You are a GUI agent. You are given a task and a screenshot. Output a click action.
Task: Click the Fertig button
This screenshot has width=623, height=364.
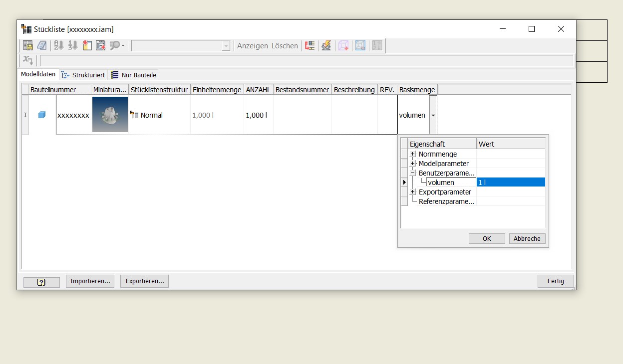click(x=556, y=281)
